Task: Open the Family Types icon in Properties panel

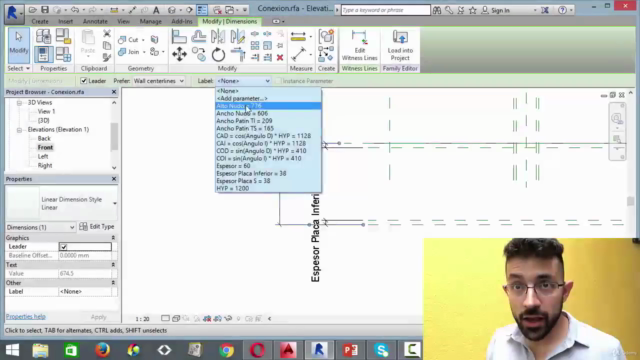Action: [x=63, y=53]
